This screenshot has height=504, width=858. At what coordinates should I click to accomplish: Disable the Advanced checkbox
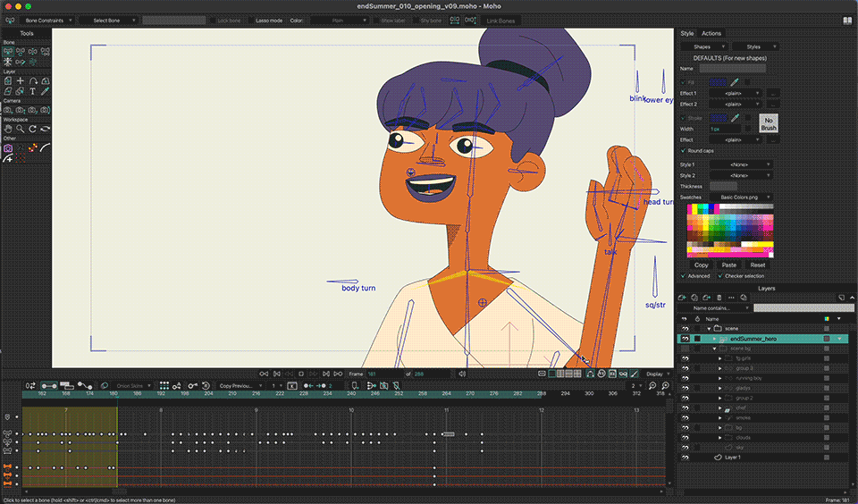[684, 275]
